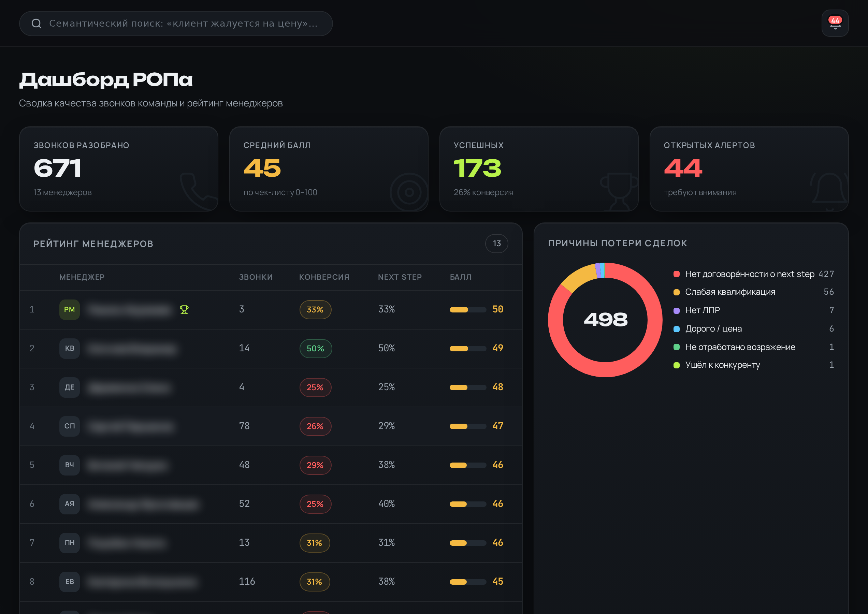Click the green 50% conversion pill
This screenshot has width=868, height=614.
click(x=316, y=348)
